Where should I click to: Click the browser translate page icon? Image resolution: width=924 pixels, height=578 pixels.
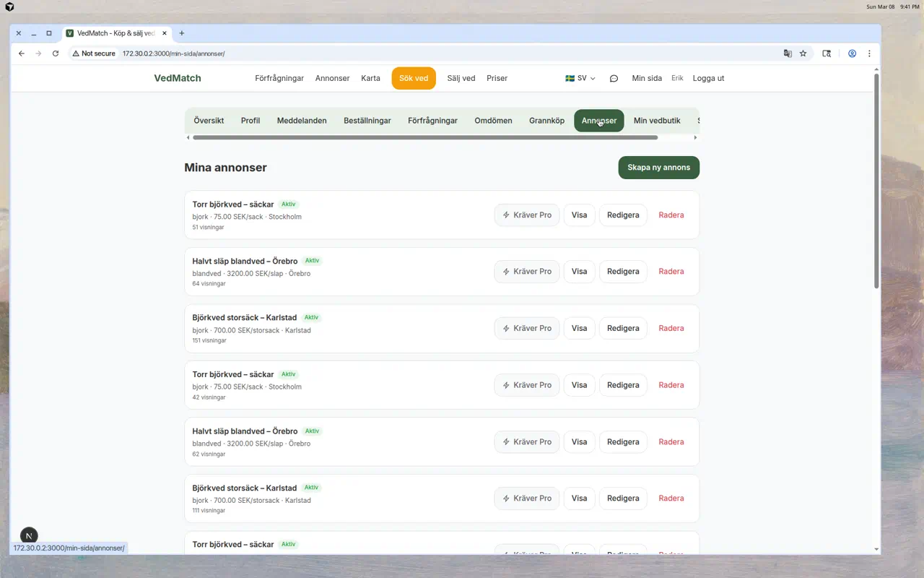pos(788,53)
